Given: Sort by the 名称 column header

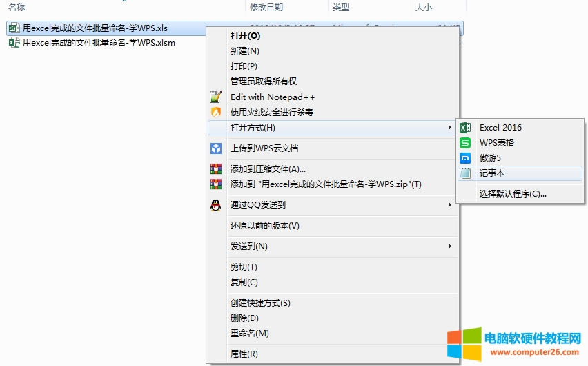Looking at the screenshot, I should point(17,7).
